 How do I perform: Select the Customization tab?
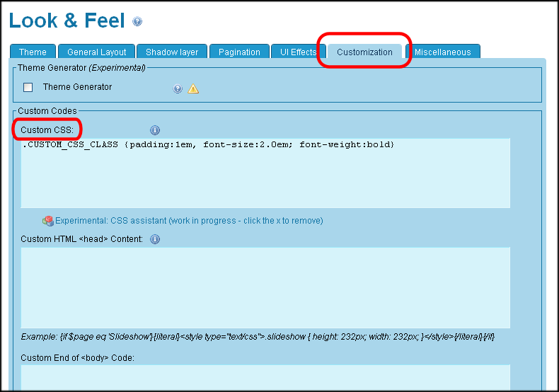click(364, 52)
